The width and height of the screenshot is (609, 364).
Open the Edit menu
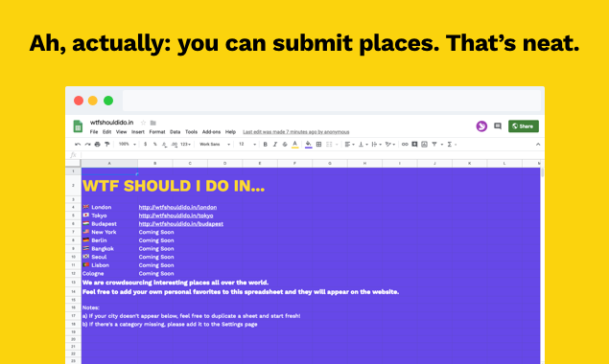click(x=106, y=132)
